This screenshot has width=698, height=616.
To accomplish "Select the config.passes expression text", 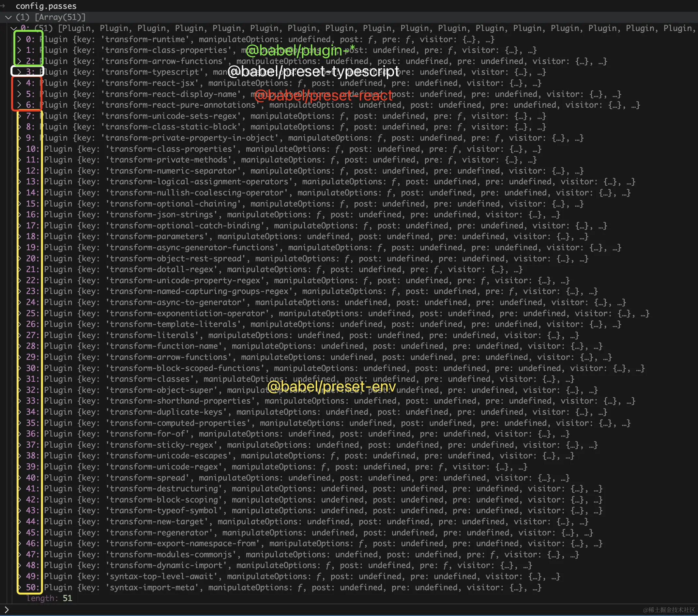I will pos(46,6).
